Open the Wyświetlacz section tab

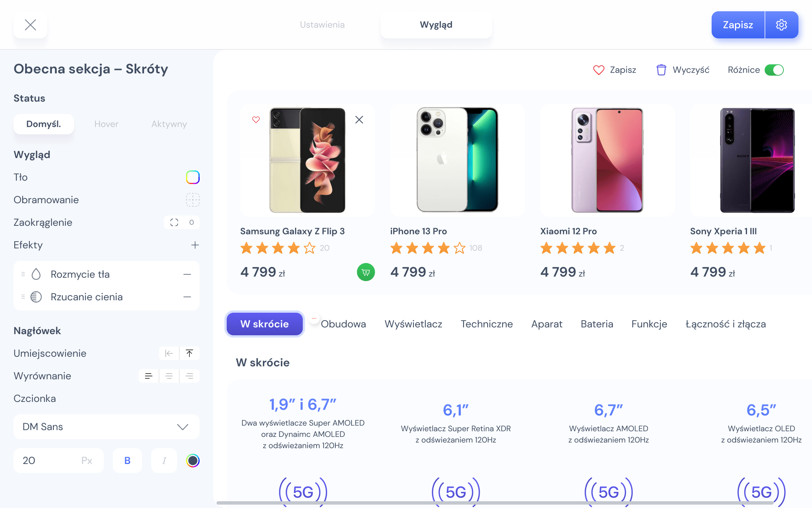(x=413, y=324)
